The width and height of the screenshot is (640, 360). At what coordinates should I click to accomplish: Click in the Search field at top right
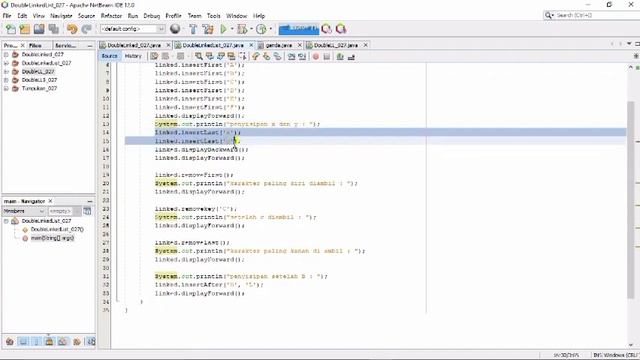coord(594,15)
